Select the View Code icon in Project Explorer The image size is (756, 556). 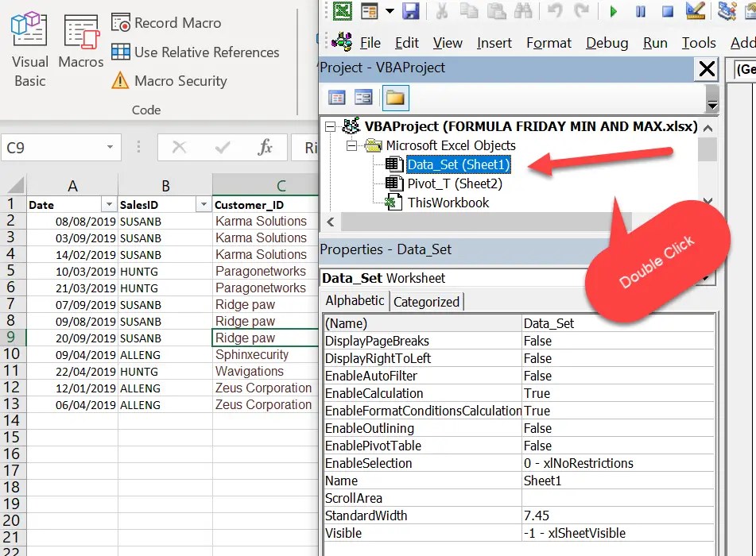pos(335,96)
